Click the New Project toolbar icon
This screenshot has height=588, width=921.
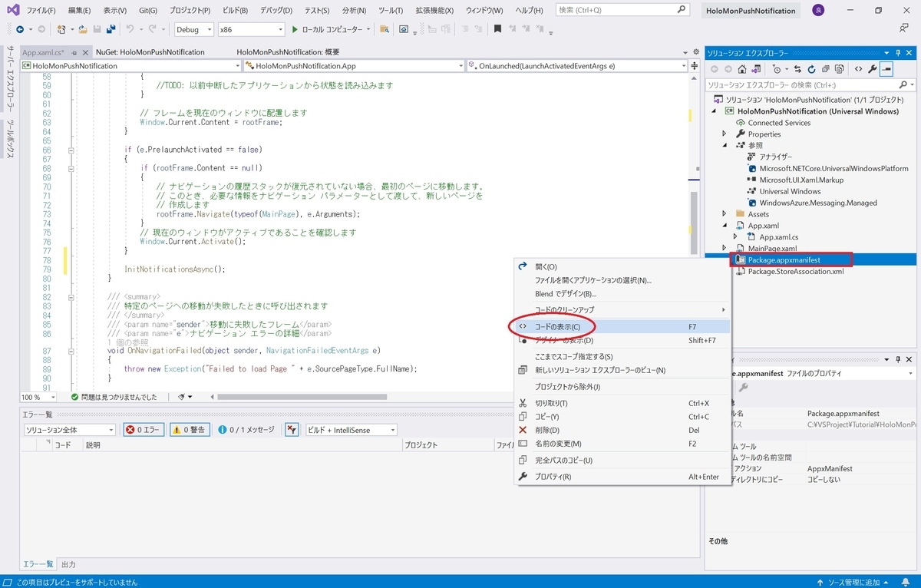point(61,29)
